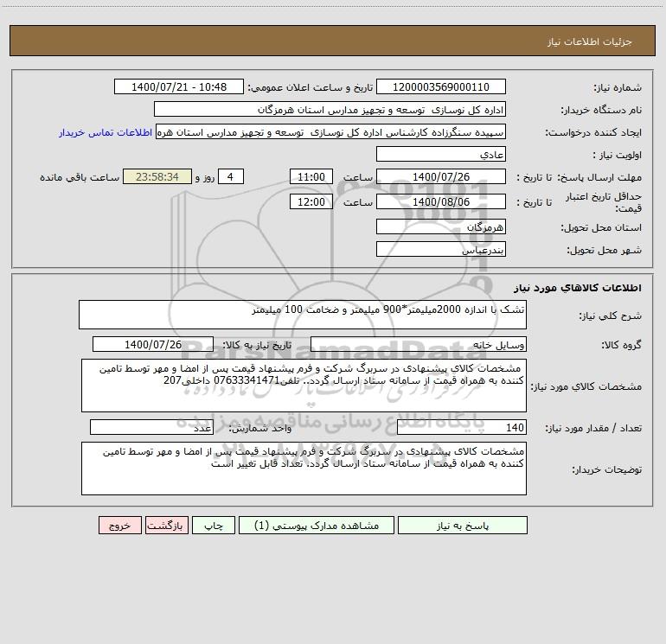Click the اولویت نیاز field عادی

pyautogui.click(x=441, y=154)
